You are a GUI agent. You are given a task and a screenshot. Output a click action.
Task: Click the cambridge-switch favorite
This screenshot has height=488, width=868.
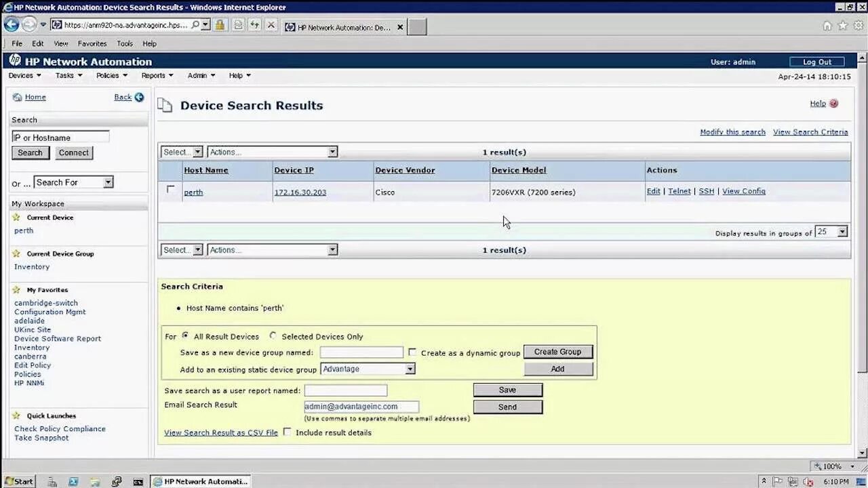46,303
